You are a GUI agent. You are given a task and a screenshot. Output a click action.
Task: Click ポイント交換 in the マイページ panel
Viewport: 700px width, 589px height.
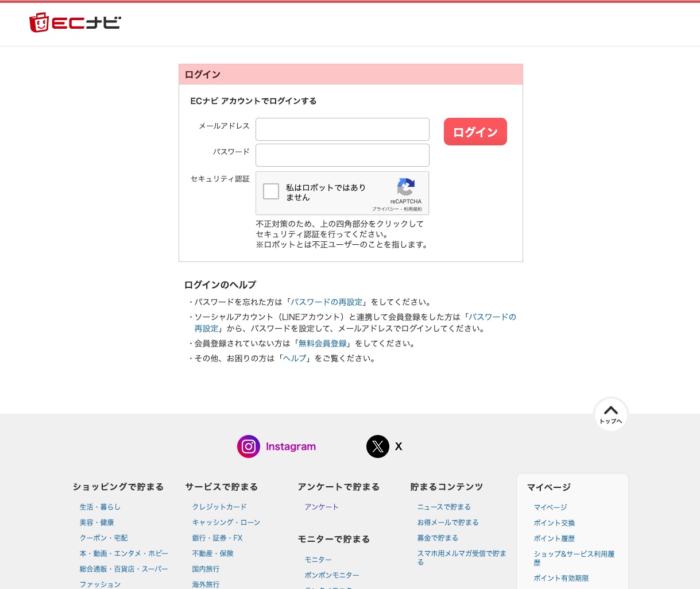554,523
